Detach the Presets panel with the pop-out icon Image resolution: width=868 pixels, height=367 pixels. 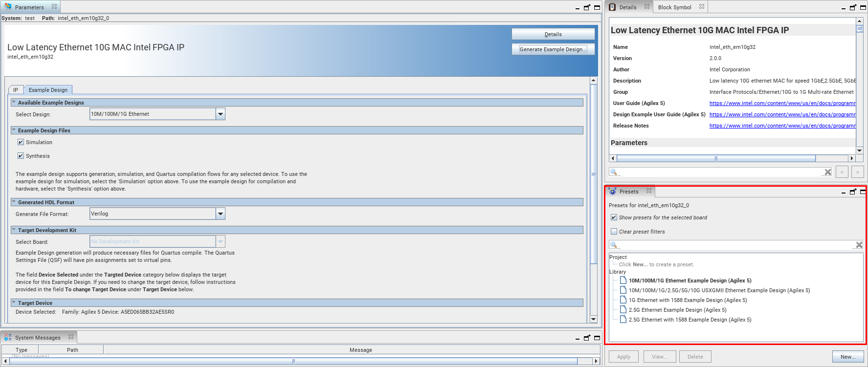tap(853, 192)
